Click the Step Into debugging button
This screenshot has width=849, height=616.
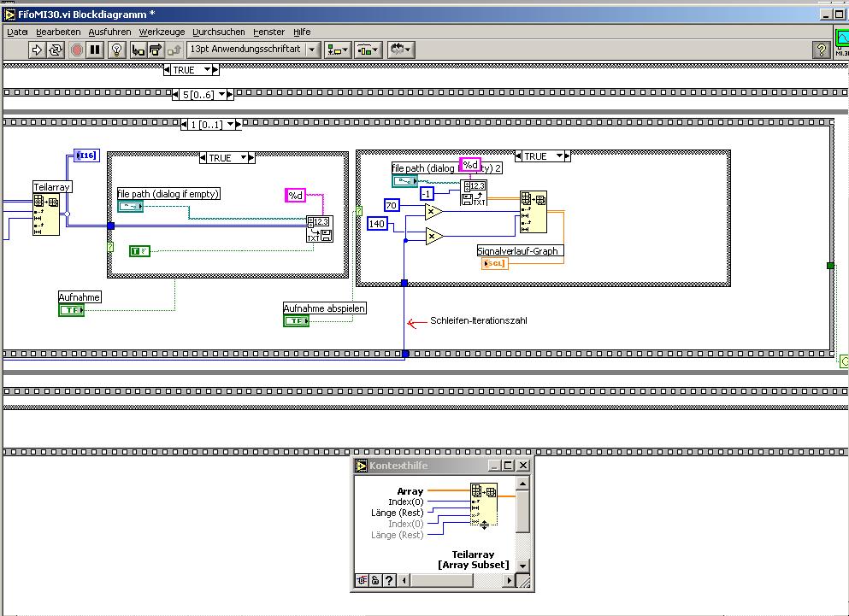(x=139, y=50)
